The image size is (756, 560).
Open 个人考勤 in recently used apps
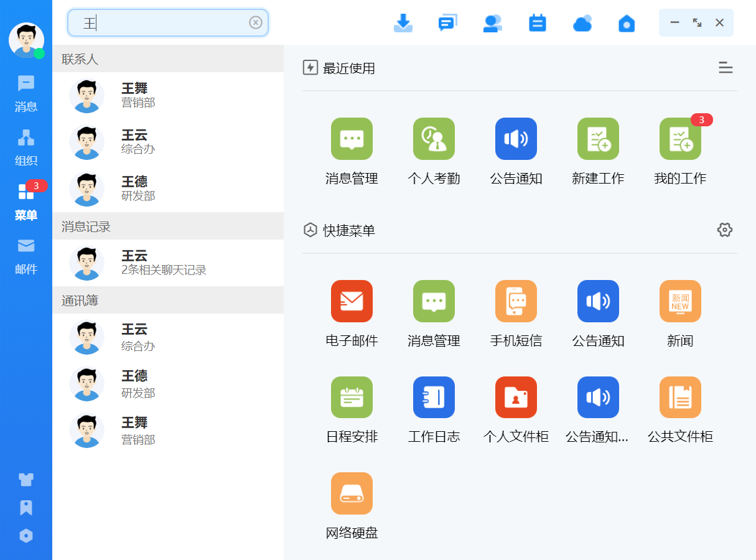[x=434, y=139]
